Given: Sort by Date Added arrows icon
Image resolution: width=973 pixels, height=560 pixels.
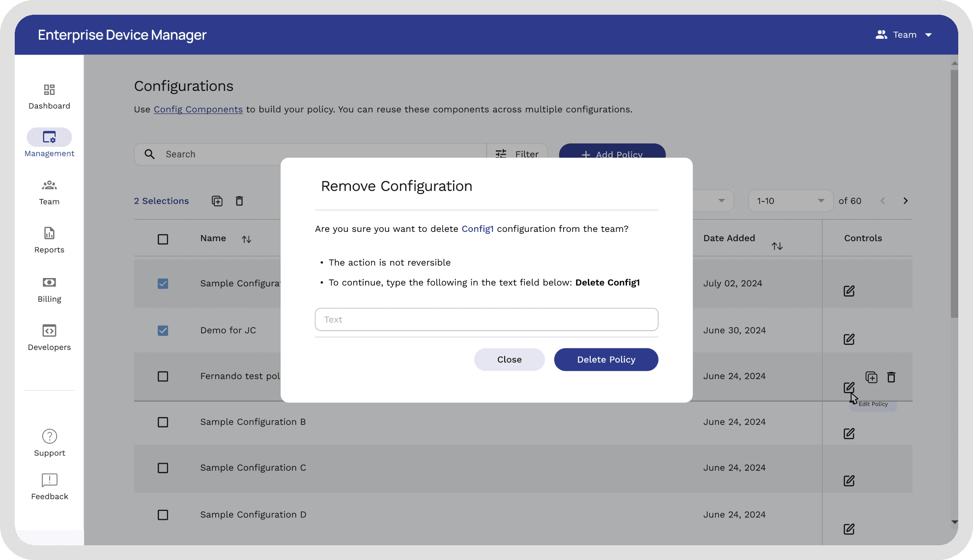Looking at the screenshot, I should [776, 246].
